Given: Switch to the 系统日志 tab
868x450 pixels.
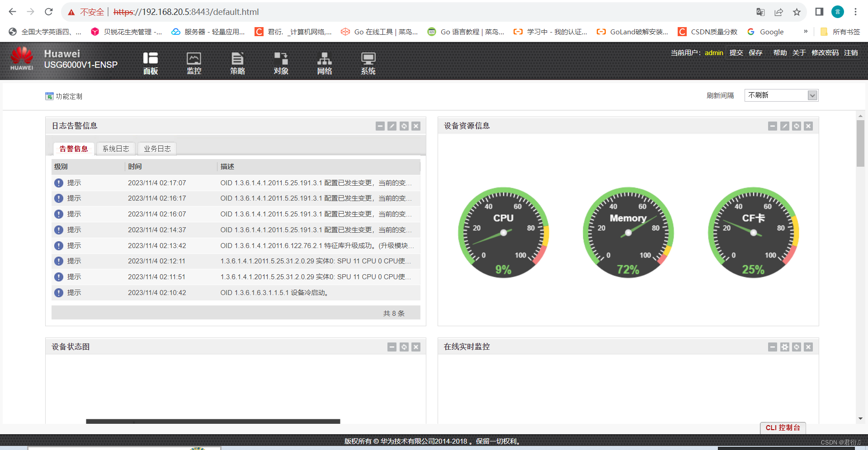Looking at the screenshot, I should [116, 149].
